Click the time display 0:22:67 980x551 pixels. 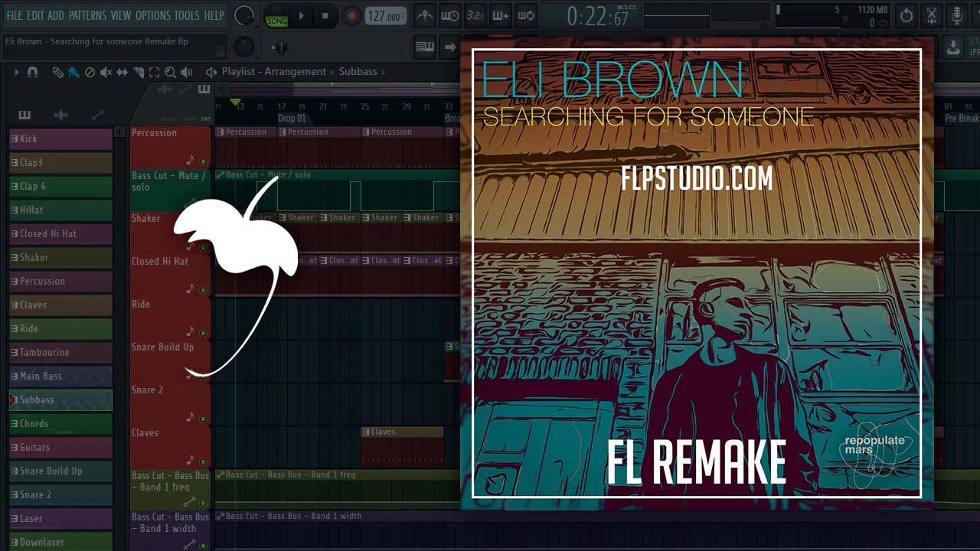pyautogui.click(x=598, y=16)
